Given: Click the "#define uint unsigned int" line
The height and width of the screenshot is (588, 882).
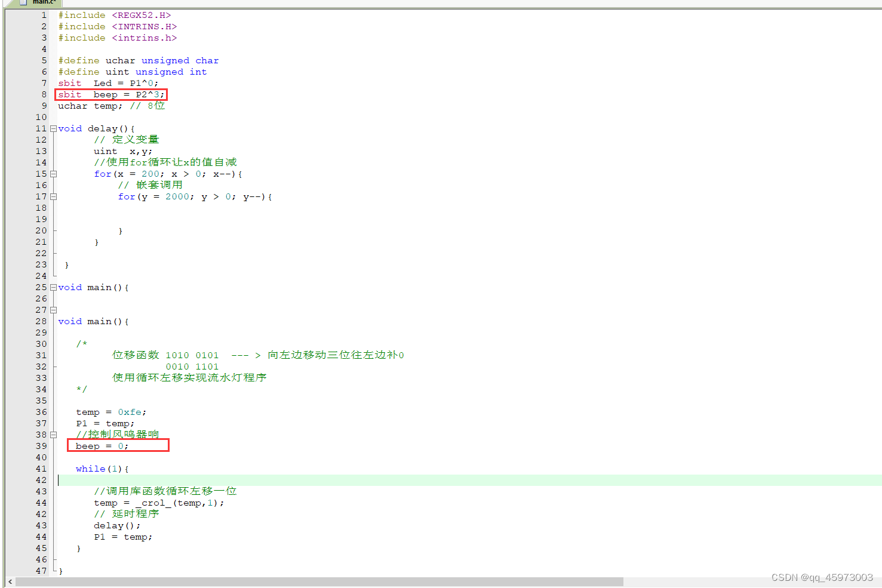Looking at the screenshot, I should point(133,72).
